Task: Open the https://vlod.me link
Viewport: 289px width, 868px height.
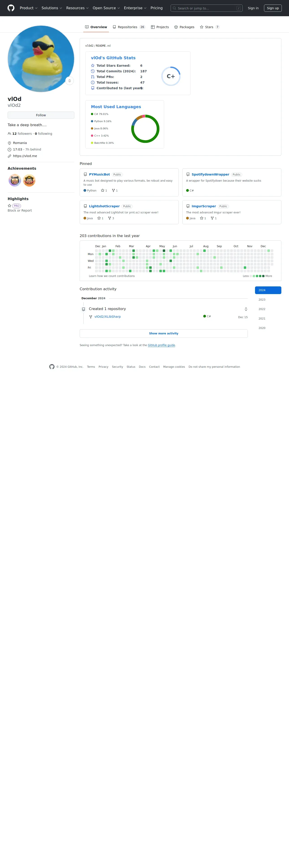Action: pyautogui.click(x=25, y=156)
